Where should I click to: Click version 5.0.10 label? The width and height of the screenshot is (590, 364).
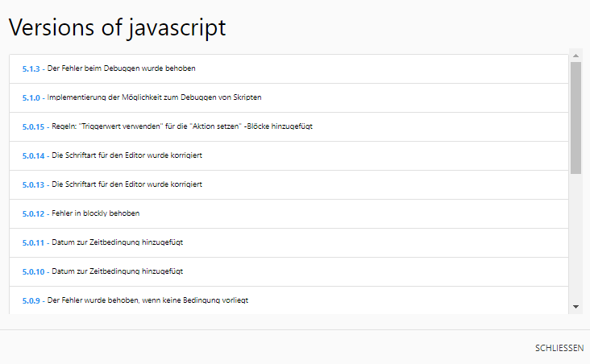point(33,271)
